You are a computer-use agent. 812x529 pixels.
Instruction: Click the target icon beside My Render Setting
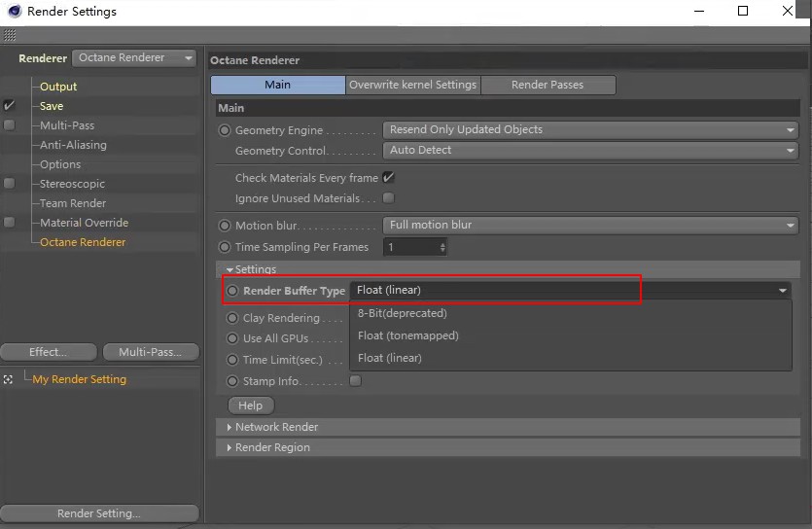(x=8, y=379)
